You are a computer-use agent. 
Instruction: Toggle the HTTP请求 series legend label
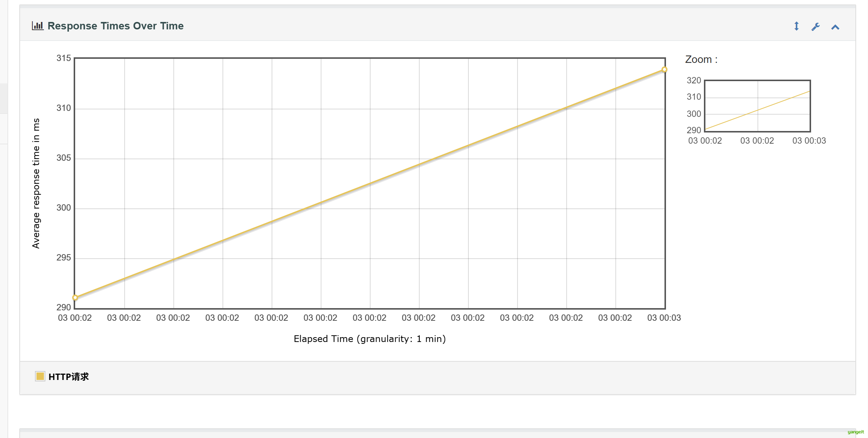click(68, 377)
